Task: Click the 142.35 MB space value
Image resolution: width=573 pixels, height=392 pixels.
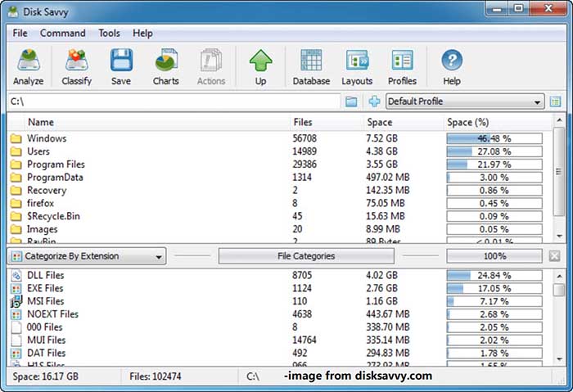Action: pyautogui.click(x=388, y=191)
